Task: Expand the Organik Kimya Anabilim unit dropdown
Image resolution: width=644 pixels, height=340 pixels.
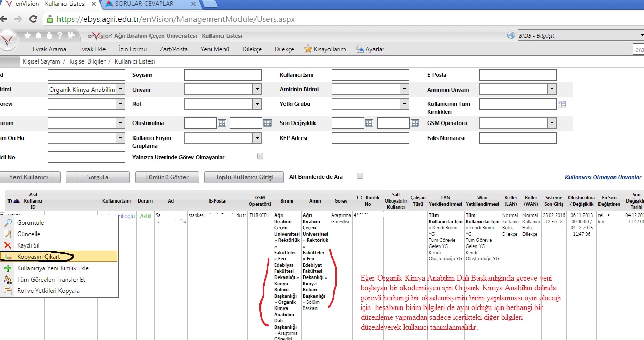Action: pyautogui.click(x=121, y=89)
